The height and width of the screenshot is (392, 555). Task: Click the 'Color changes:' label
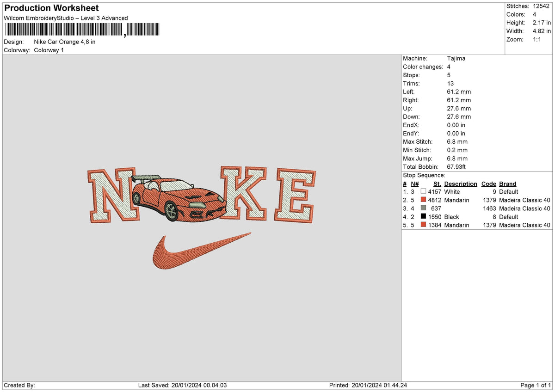(x=423, y=67)
